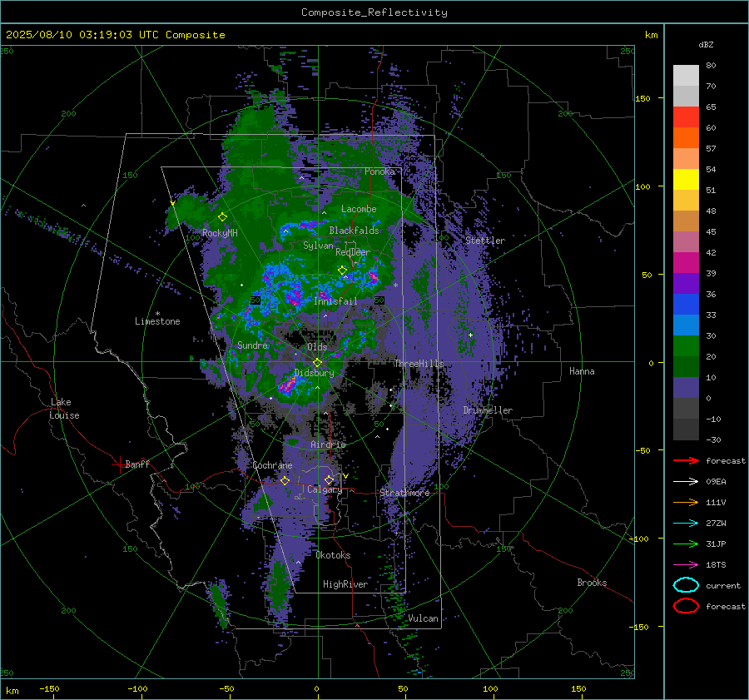Click the Stettler city label
This screenshot has width=749, height=700.
pos(485,241)
